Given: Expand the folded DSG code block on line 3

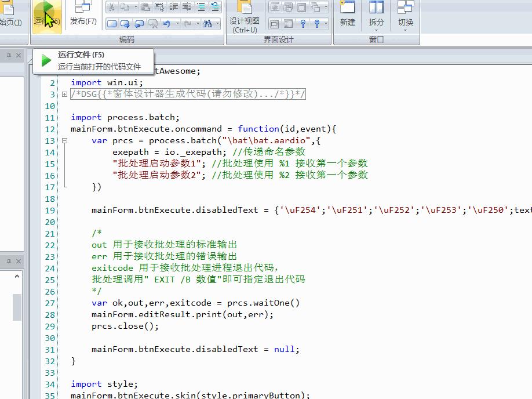Looking at the screenshot, I should pyautogui.click(x=64, y=94).
